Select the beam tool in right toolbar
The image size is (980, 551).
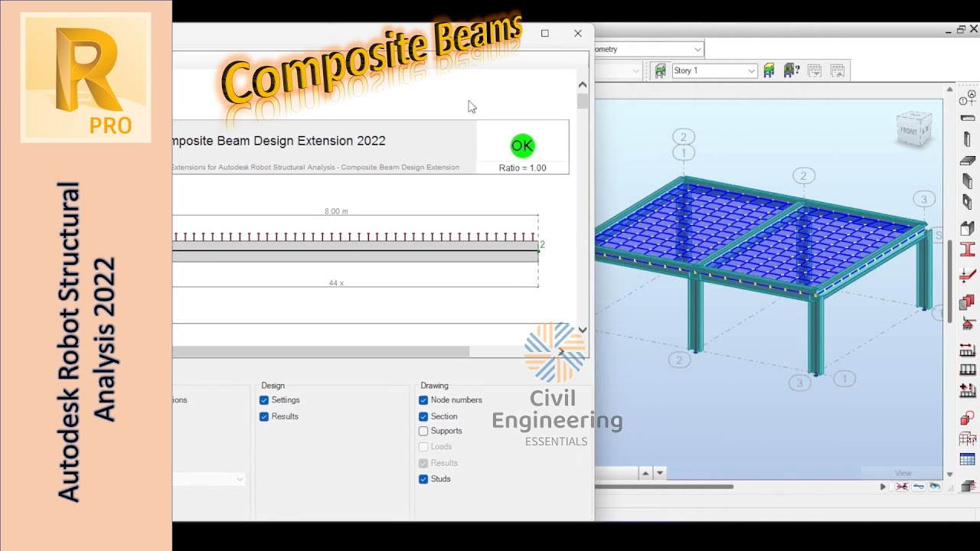tap(968, 119)
